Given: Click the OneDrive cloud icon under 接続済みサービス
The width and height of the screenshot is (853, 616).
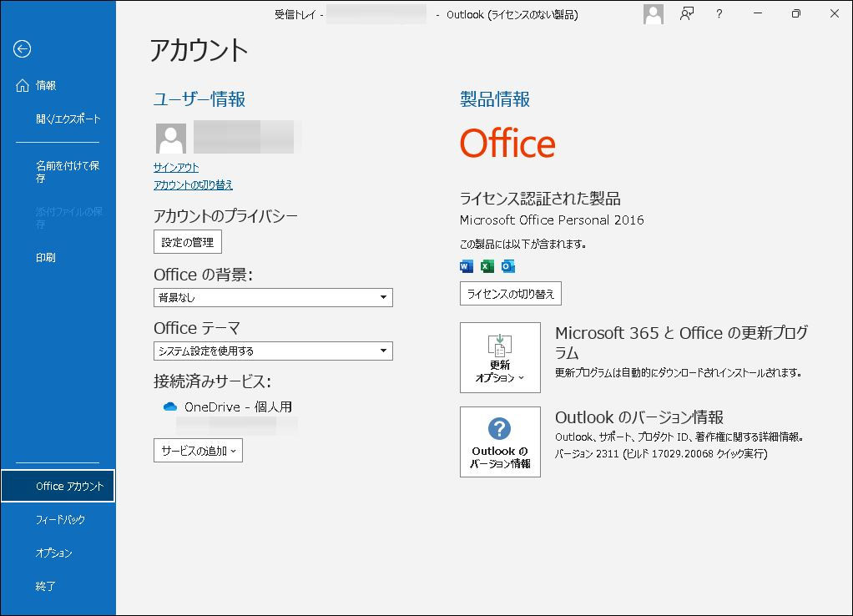Looking at the screenshot, I should [169, 406].
